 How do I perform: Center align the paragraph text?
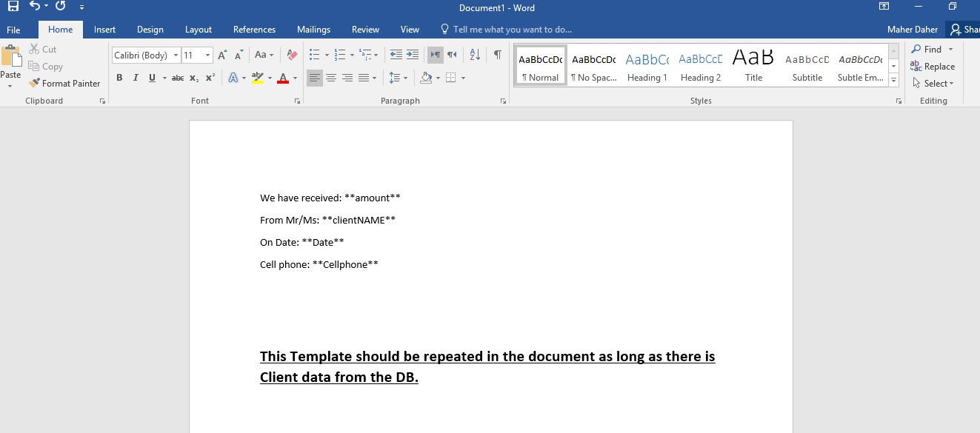click(331, 78)
